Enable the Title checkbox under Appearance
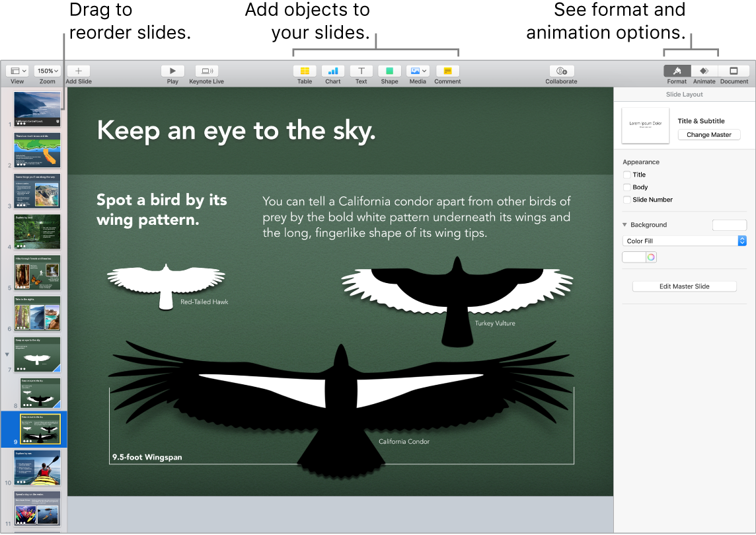The image size is (756, 535). coord(626,175)
